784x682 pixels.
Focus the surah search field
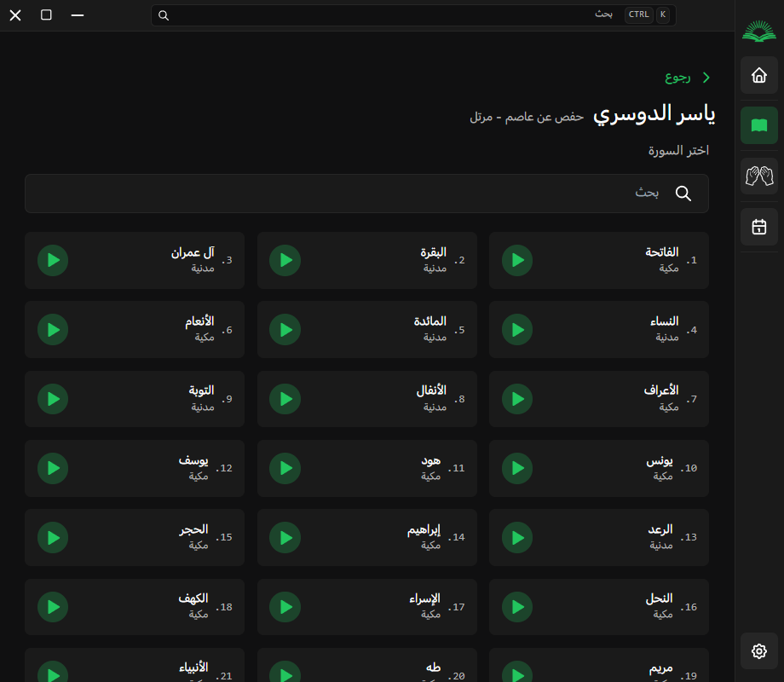(366, 194)
